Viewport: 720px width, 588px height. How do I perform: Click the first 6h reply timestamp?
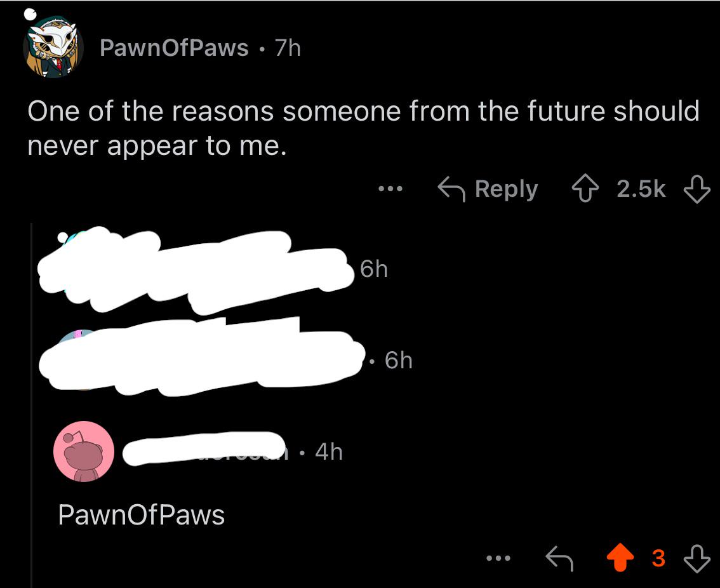point(374,269)
